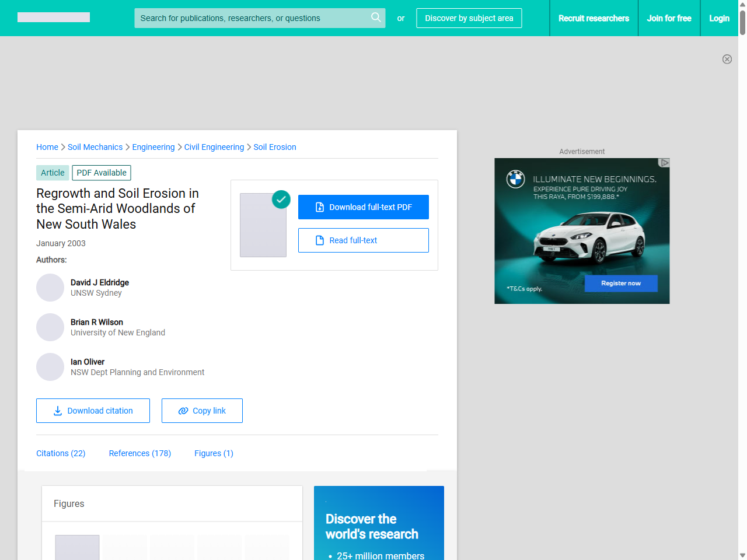
Task: Click Ian Oliver's profile avatar
Action: click(50, 367)
